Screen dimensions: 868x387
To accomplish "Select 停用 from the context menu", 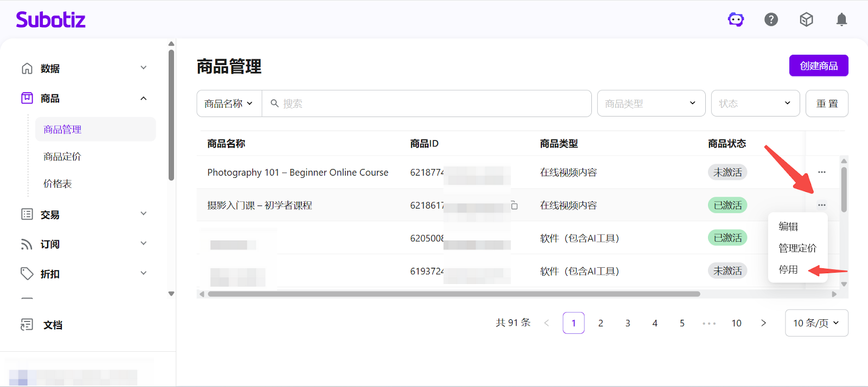I will click(788, 269).
